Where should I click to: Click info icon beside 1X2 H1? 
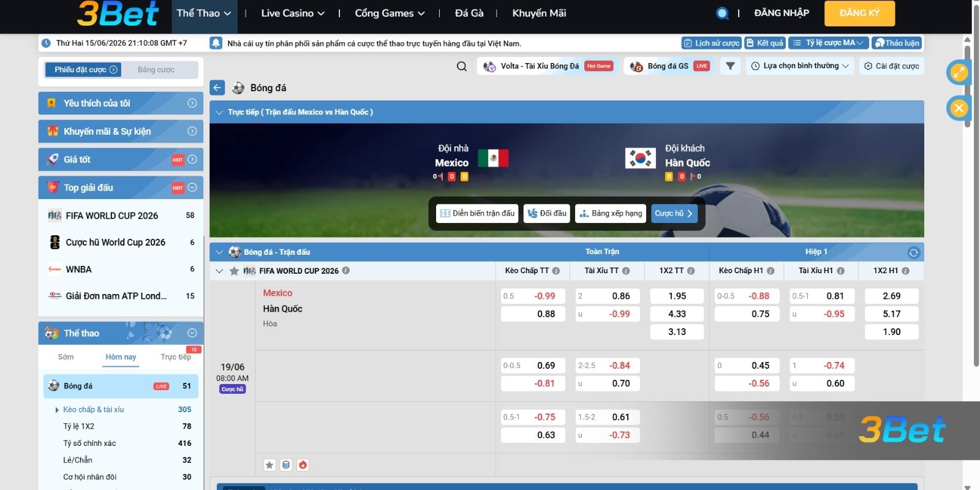[905, 271]
